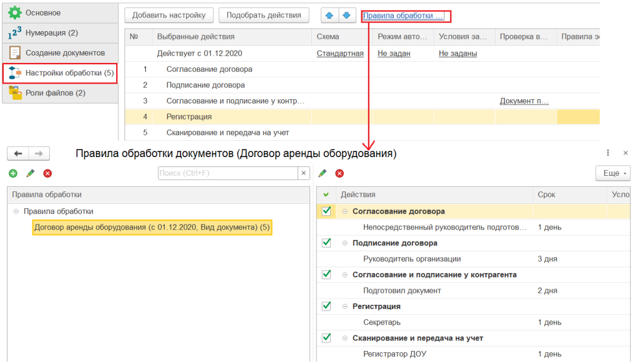Uncheck the Подписание договора checkbox
This screenshot has width=639, height=364.
tap(326, 242)
